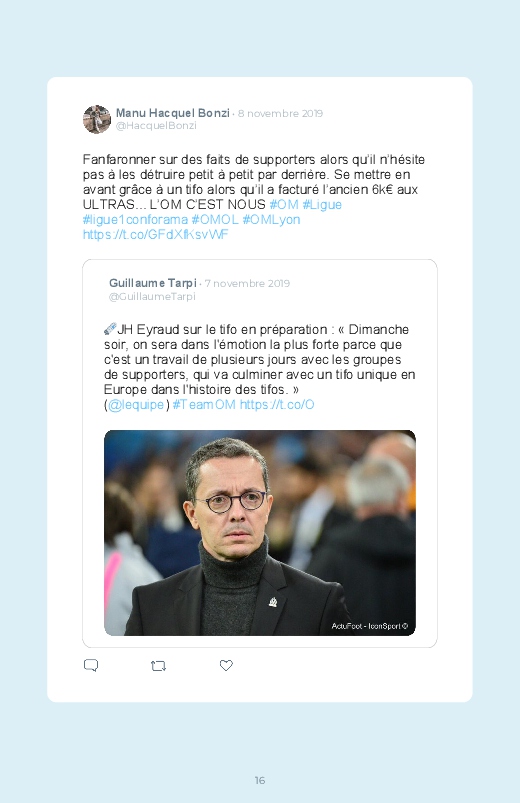Click the Manu Hacquel Bonzi display name

tap(173, 113)
